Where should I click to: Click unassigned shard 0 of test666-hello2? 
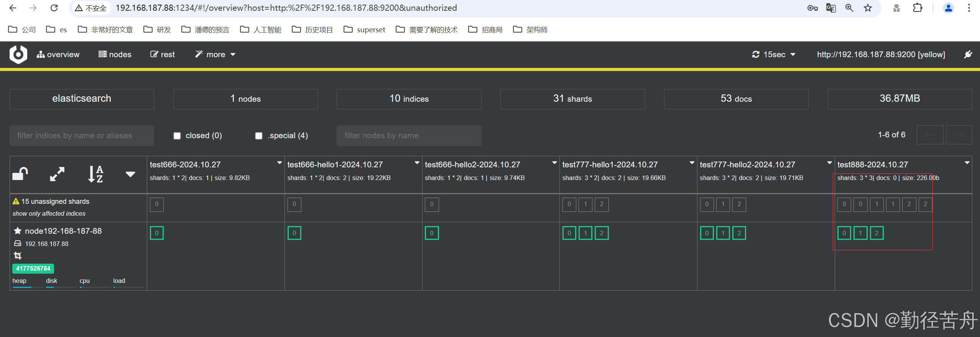tap(432, 205)
